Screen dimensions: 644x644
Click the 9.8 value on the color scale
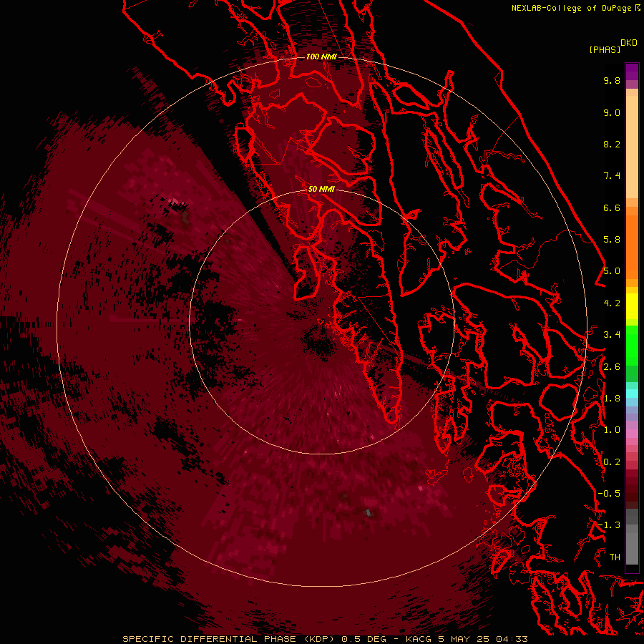(612, 80)
